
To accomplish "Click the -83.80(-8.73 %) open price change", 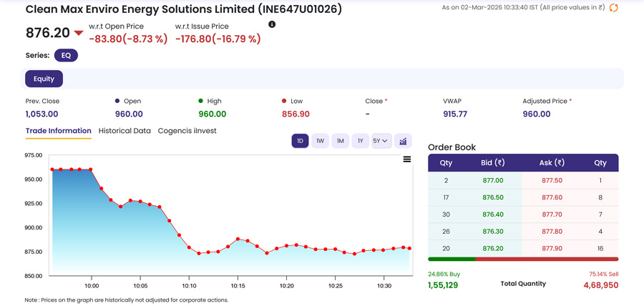I will [128, 39].
